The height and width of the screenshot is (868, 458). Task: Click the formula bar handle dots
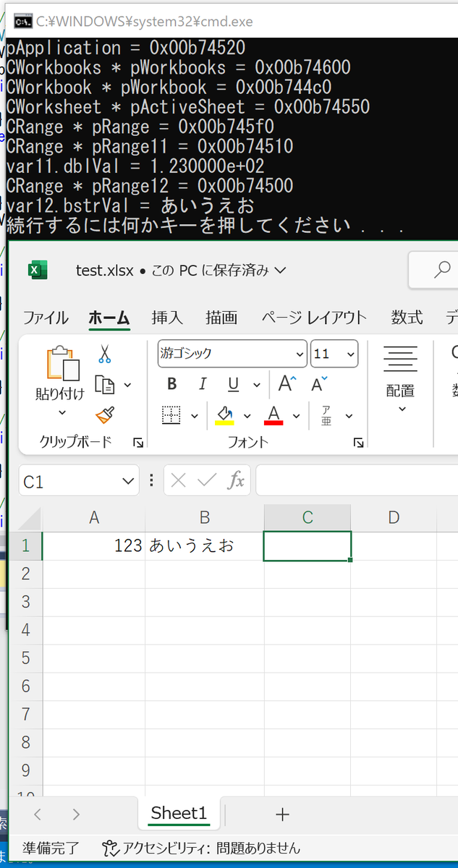coord(151,480)
